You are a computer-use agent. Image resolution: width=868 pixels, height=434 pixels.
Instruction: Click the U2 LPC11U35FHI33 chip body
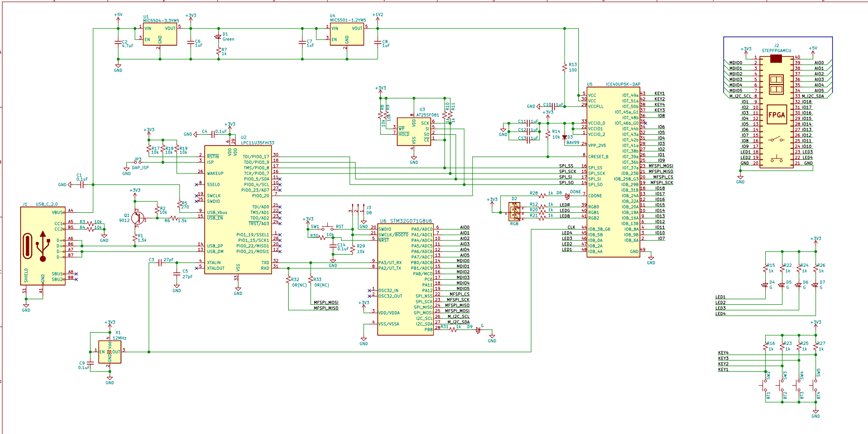[238, 210]
